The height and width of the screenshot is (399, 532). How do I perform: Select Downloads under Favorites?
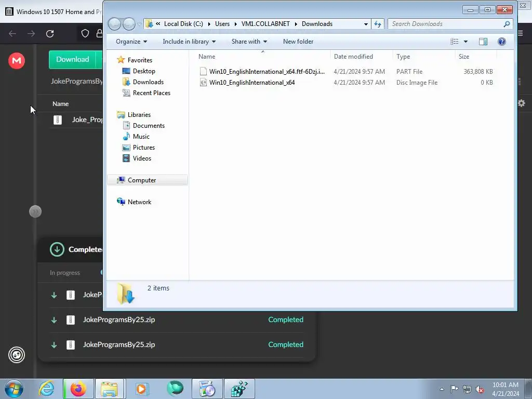click(148, 82)
